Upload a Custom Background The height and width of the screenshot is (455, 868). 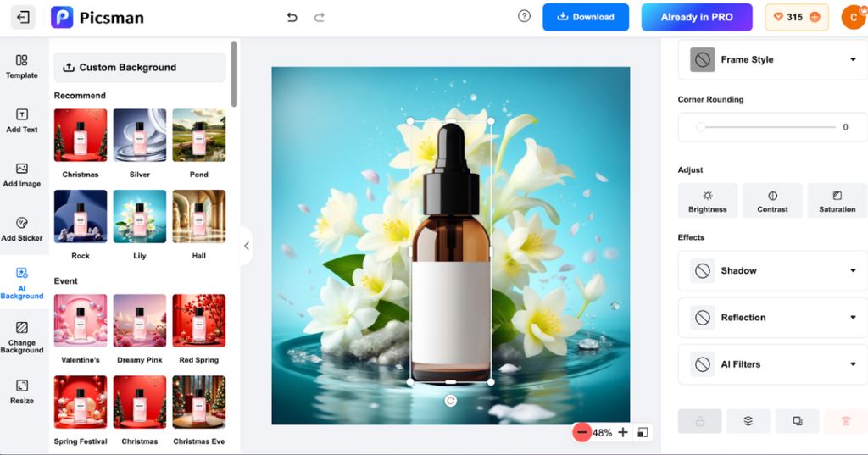[x=140, y=68]
